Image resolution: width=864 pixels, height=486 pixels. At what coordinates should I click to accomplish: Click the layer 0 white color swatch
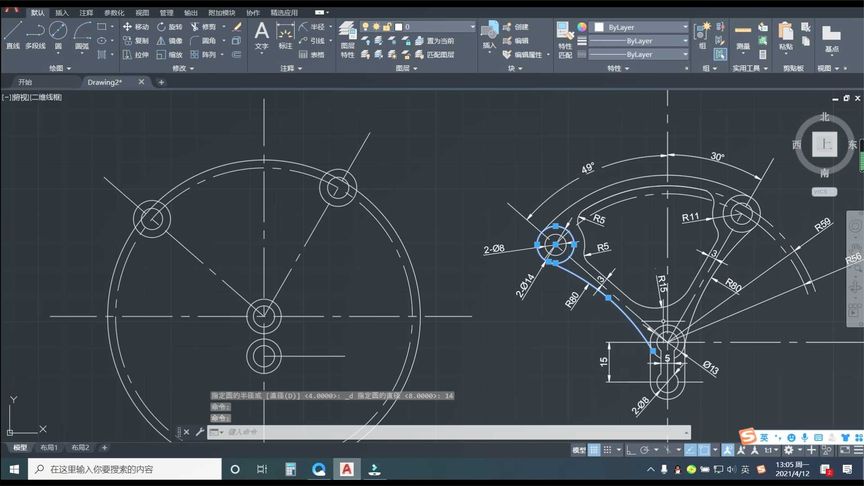tap(398, 26)
